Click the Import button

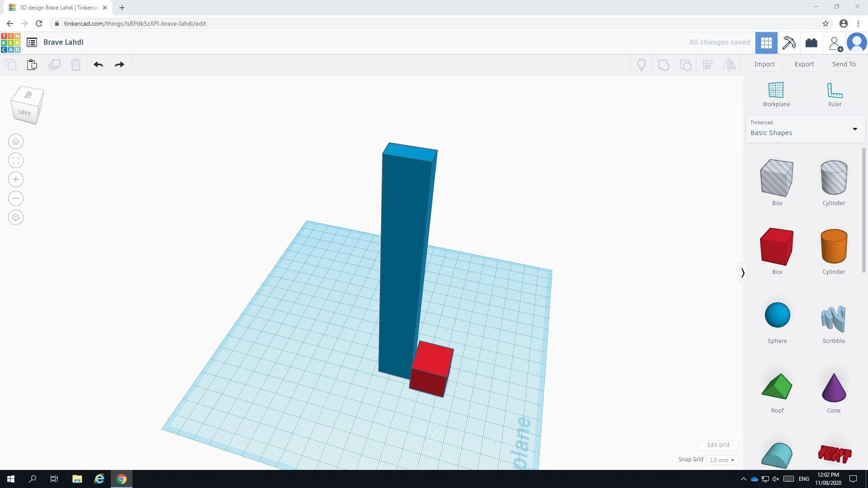[x=764, y=64]
